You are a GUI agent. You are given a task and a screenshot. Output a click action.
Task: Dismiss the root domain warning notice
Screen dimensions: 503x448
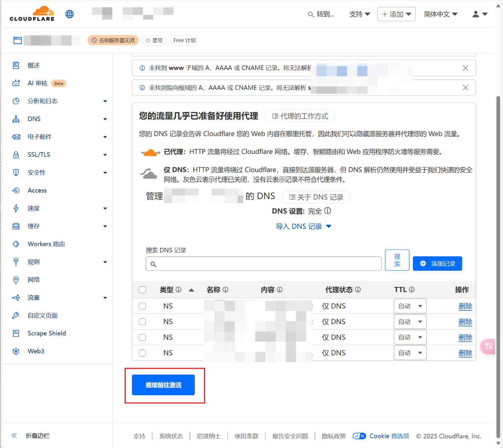click(x=466, y=88)
